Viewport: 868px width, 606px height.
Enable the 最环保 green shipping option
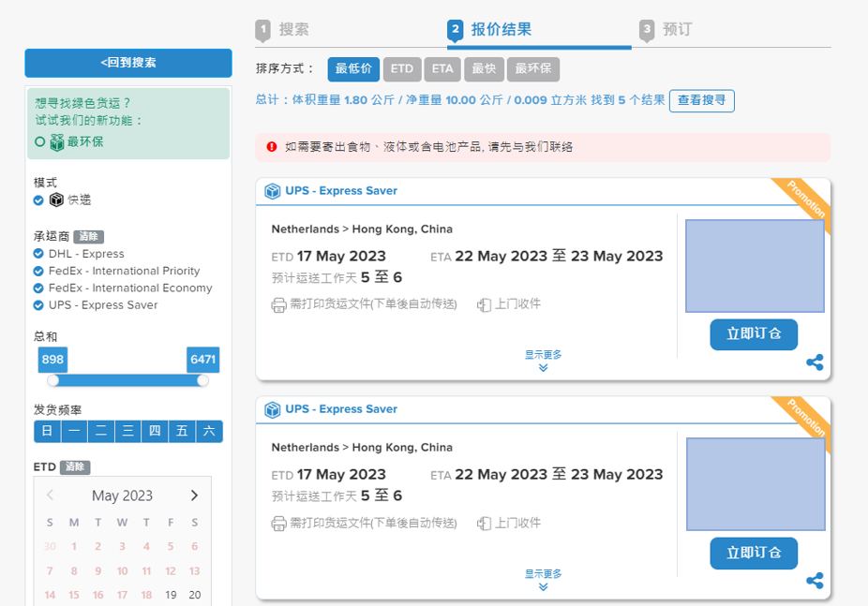point(40,141)
